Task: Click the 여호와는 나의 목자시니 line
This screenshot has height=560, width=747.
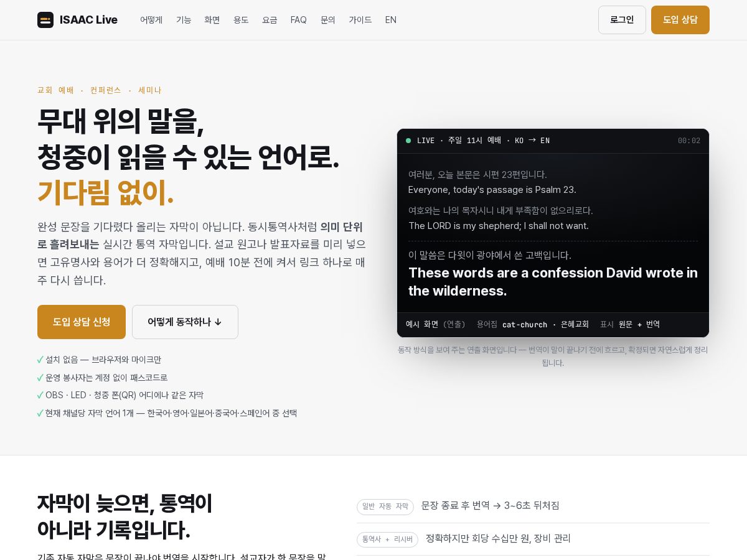Action: pos(500,210)
